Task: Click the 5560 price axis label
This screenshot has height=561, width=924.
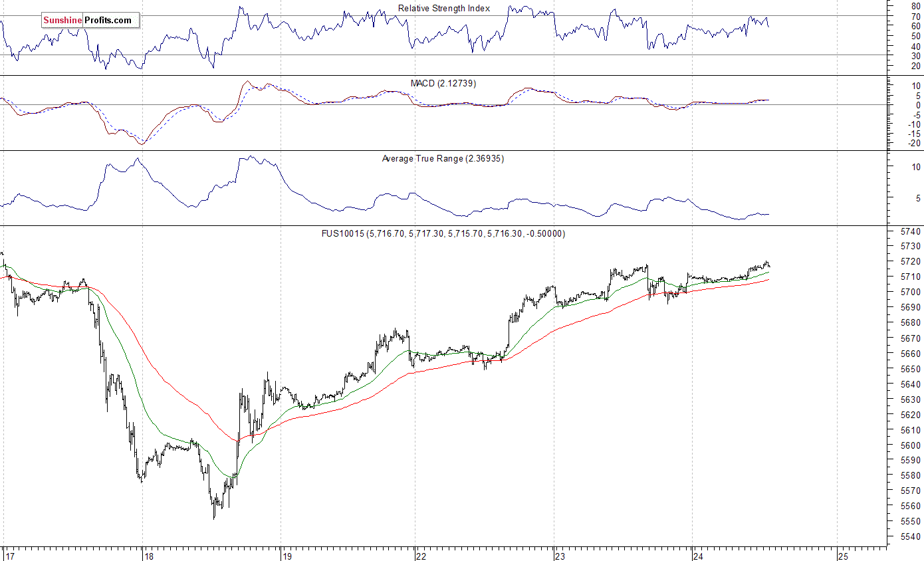Action: (x=909, y=506)
